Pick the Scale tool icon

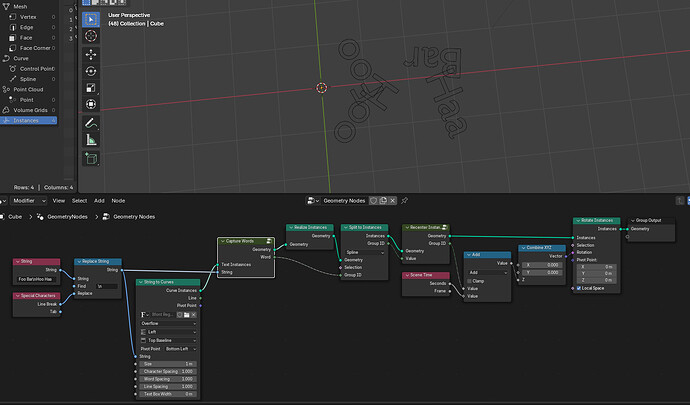[x=91, y=88]
